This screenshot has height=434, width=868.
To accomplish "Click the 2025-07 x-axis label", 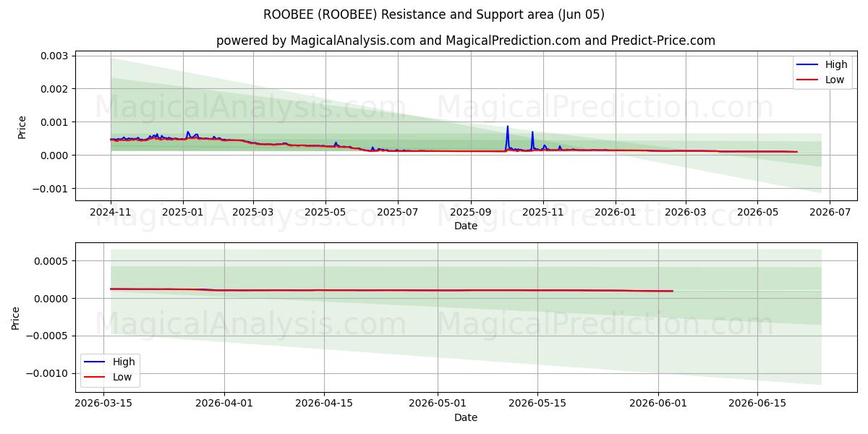I will (x=397, y=213).
